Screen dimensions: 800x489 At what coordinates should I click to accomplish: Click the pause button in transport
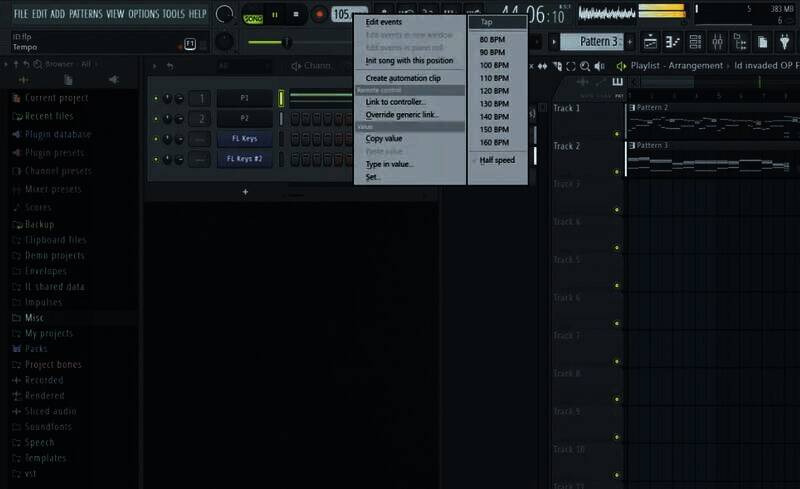pos(274,14)
